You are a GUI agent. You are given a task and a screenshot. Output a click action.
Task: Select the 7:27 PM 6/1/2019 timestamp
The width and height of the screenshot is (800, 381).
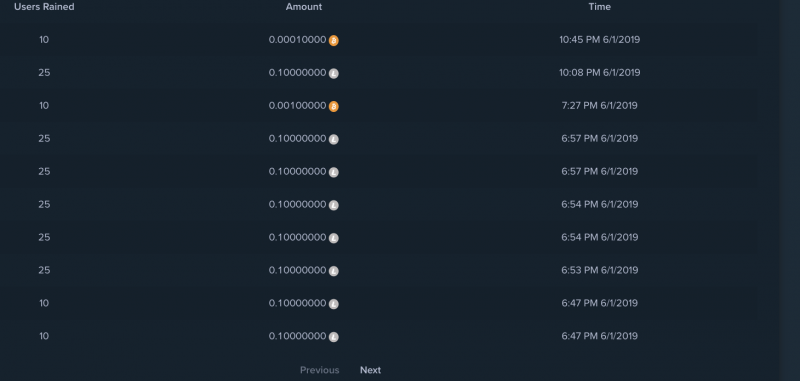[599, 105]
